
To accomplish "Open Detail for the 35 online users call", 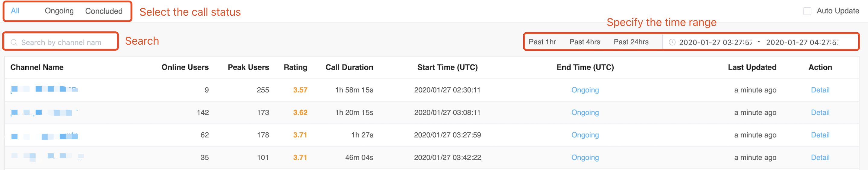I will coord(820,158).
